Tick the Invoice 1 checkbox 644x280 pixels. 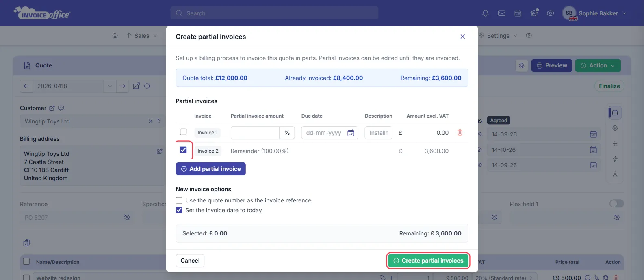(x=183, y=132)
